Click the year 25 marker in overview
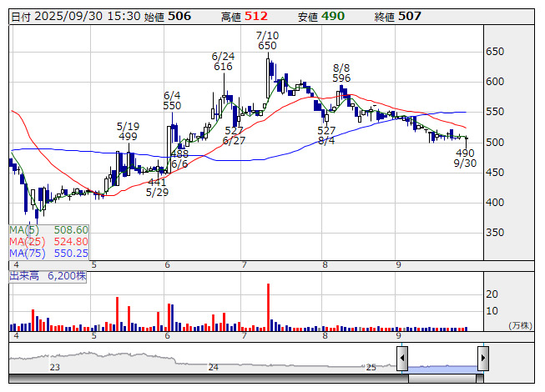Screen dimensions: 545x392 tap(371, 367)
